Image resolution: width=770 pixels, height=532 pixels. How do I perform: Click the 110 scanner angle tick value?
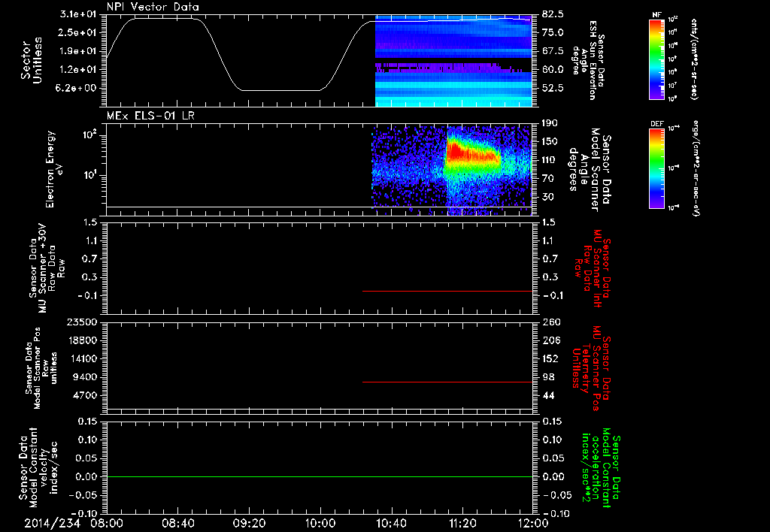point(550,160)
